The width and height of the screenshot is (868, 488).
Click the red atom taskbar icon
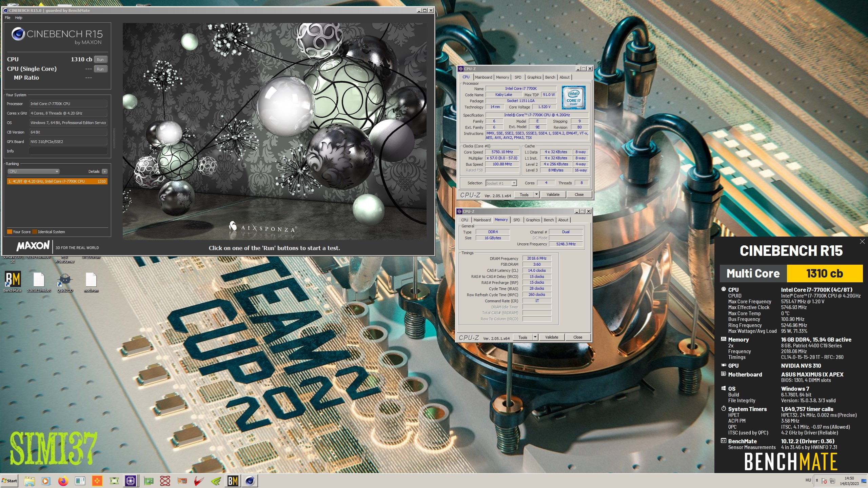pos(165,481)
